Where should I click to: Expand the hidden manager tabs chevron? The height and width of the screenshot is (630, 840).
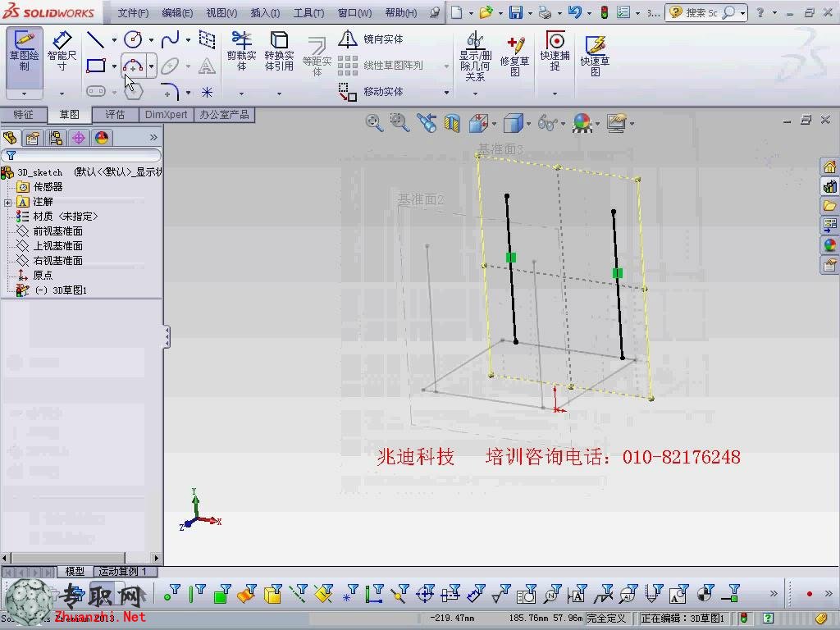tap(153, 138)
